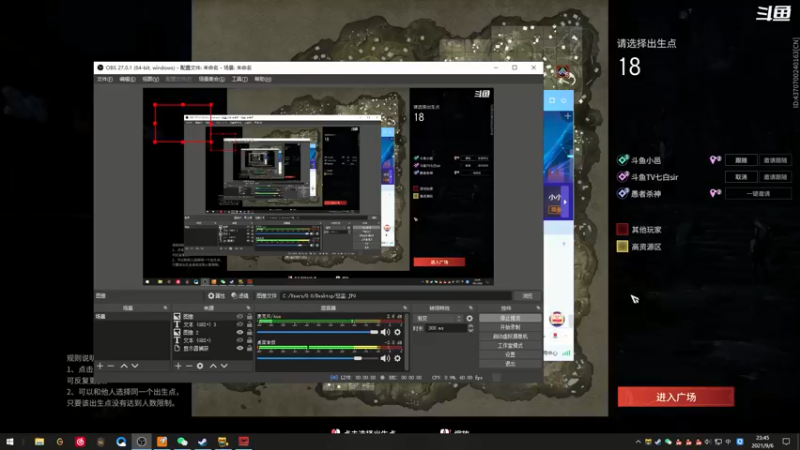The height and width of the screenshot is (450, 800).
Task: Click the 停止推流 stop streaming button
Action: 510,318
